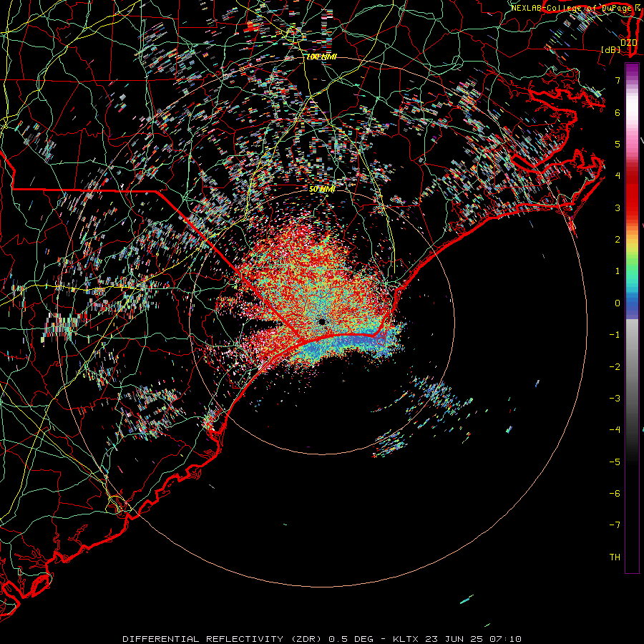Viewport: 644px width, 644px height.
Task: Click the 7 value on the dB scale
Action: 618,80
